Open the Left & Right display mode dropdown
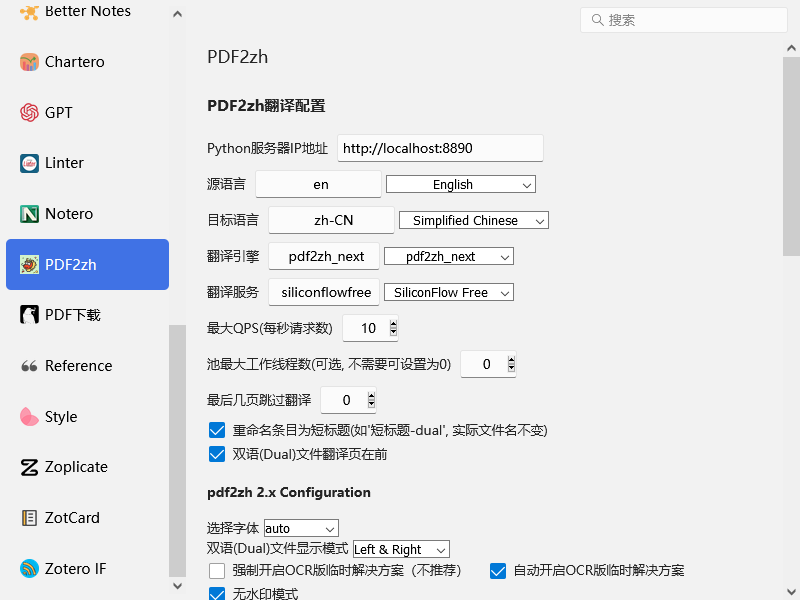Viewport: 800px width, 600px height. [x=401, y=549]
